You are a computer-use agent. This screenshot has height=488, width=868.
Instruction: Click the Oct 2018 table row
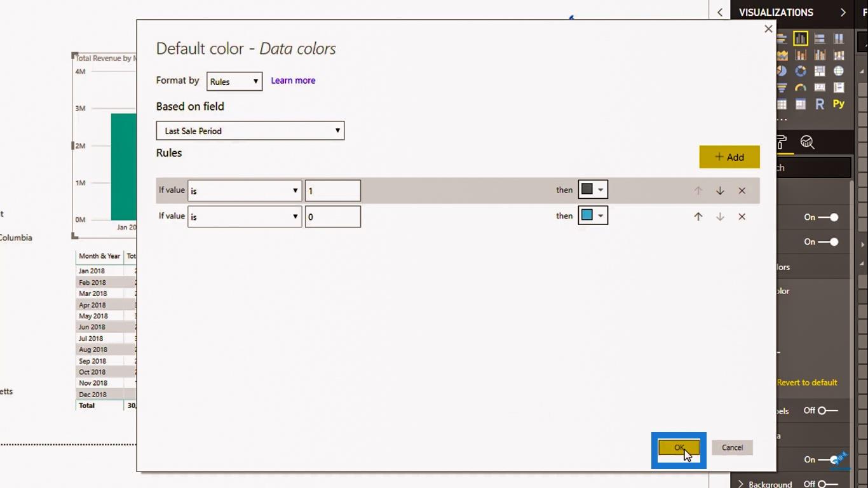pos(105,372)
